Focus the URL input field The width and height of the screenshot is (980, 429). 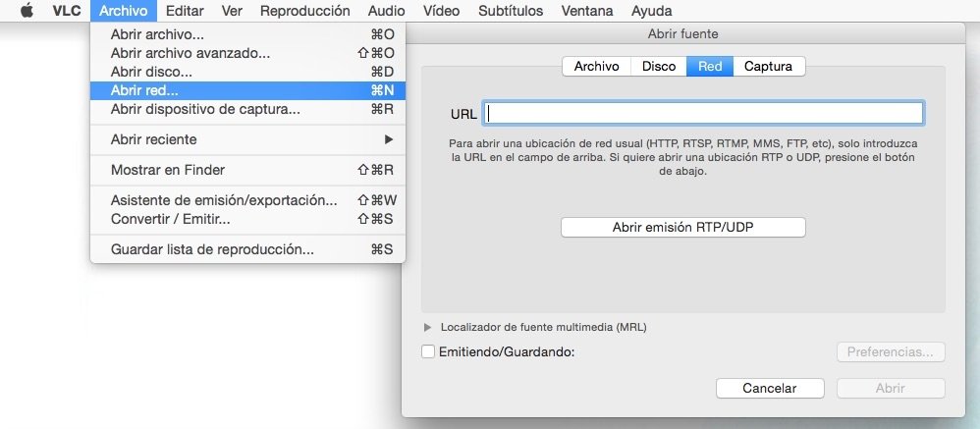click(x=703, y=113)
